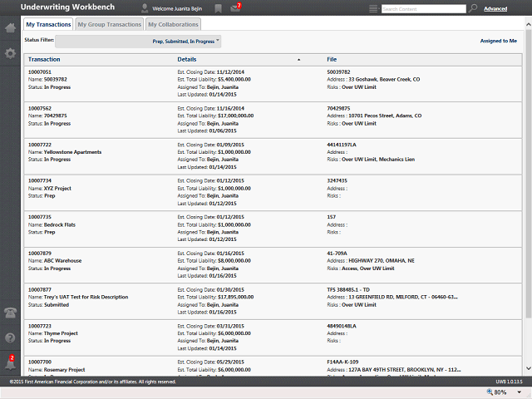Open transaction 10007051

pyautogui.click(x=40, y=72)
